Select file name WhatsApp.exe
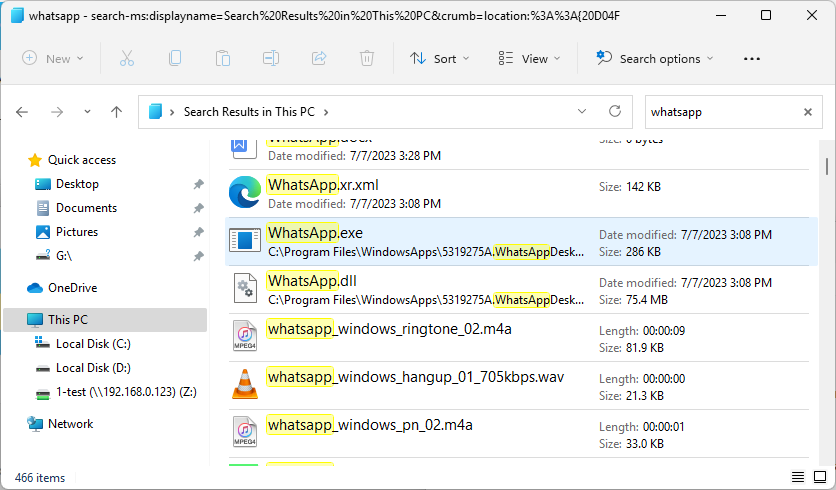 point(315,233)
